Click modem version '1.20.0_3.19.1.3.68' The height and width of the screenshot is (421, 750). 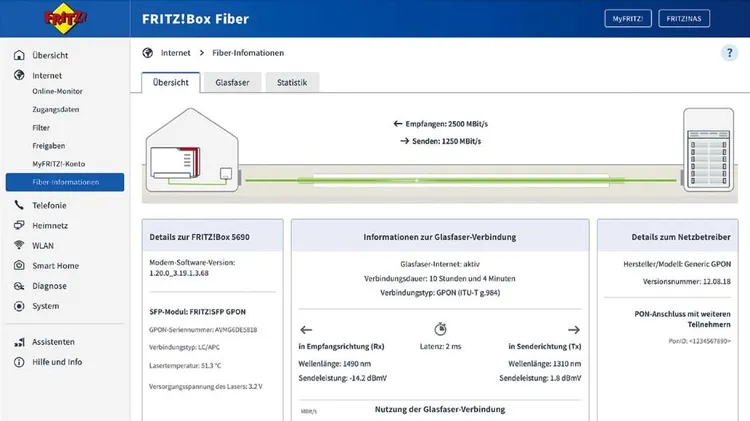179,273
